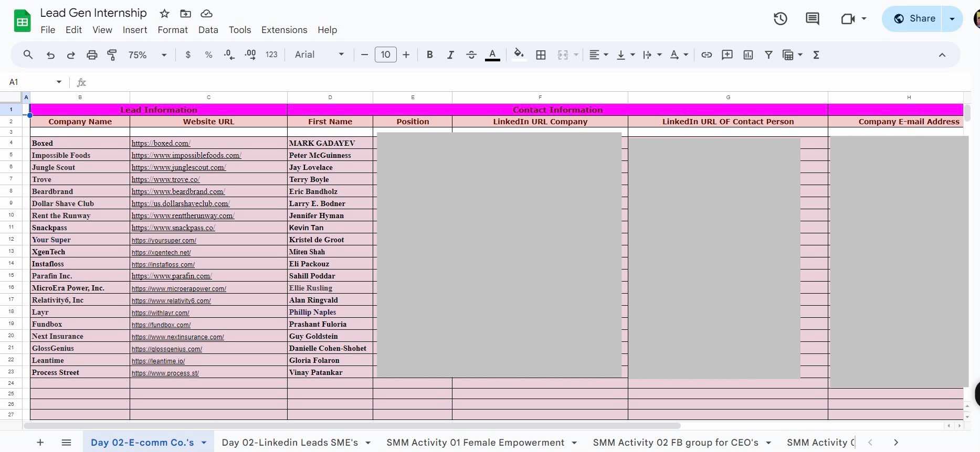Open the File menu
The height and width of the screenshot is (452, 980).
tap(48, 30)
